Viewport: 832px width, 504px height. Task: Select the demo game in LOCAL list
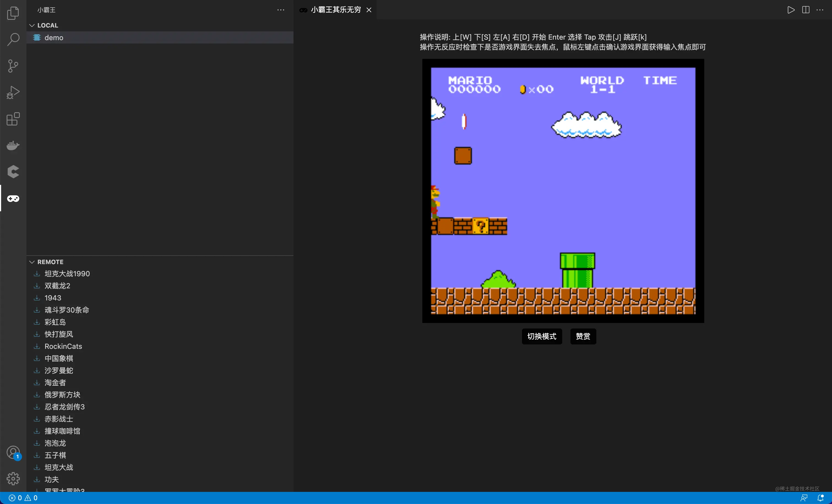tap(54, 37)
